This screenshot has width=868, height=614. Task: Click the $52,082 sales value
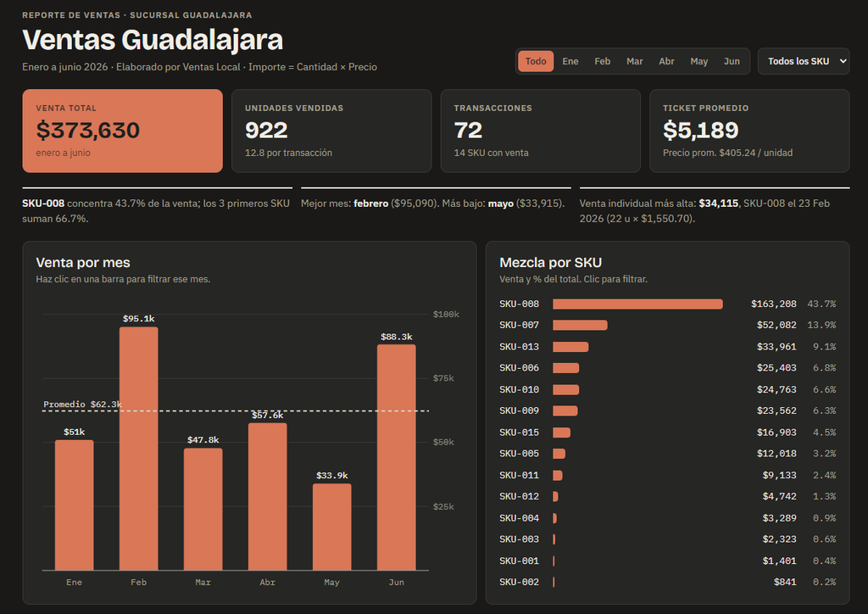776,325
